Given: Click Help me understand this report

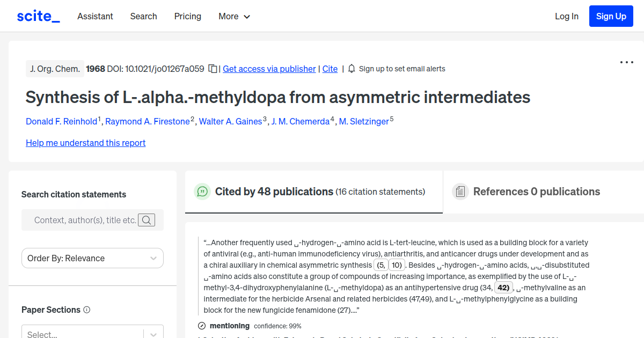Looking at the screenshot, I should [x=85, y=143].
